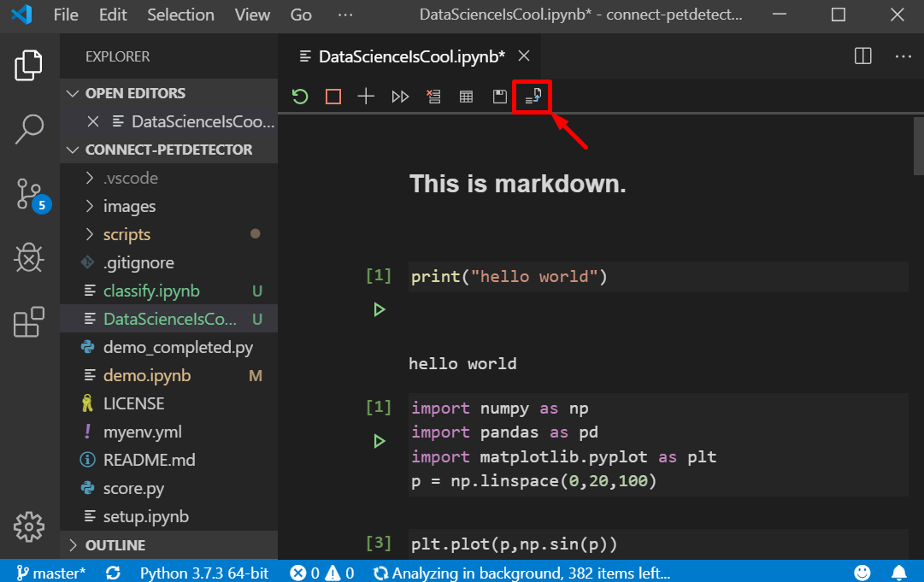Run all cells with double-arrow icon
924x582 pixels.
click(x=400, y=97)
